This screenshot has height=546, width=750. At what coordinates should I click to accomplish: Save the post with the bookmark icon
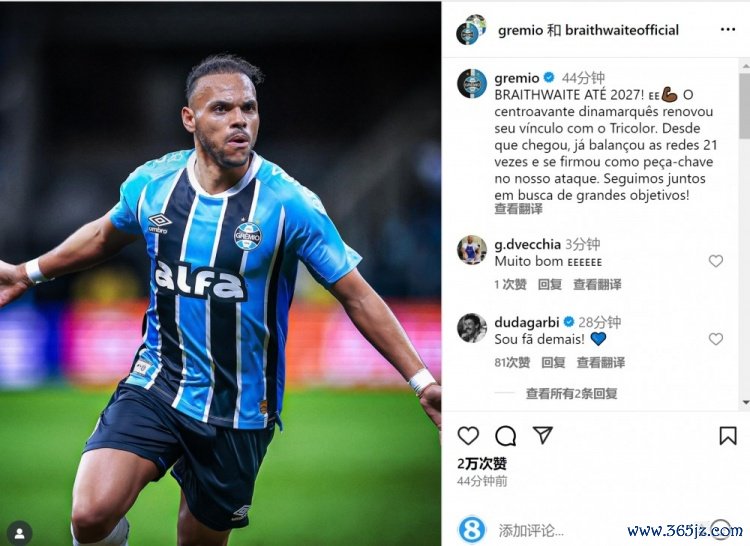(728, 436)
